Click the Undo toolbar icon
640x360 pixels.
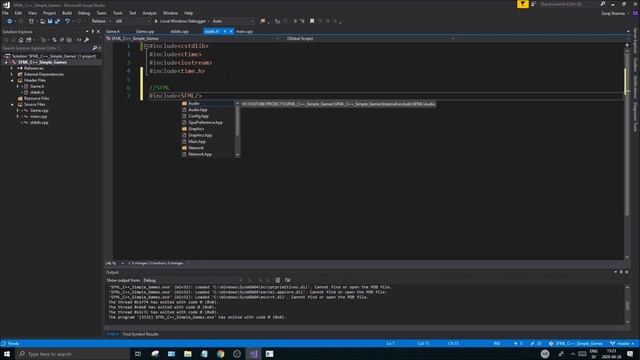tap(67, 21)
